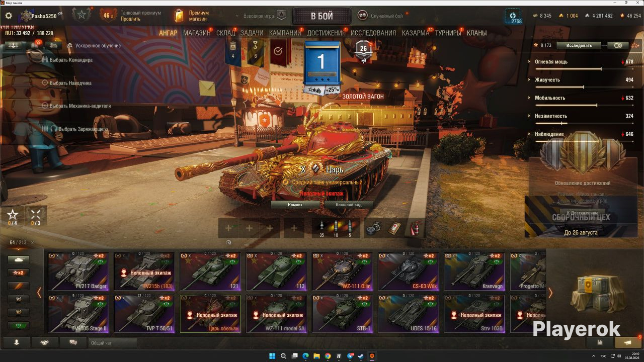
Task: Show next tanks with right carousel arrow
Action: point(550,293)
